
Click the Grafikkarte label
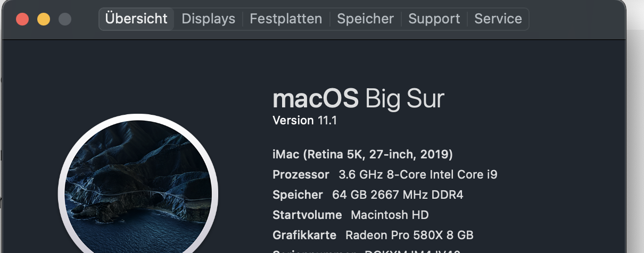(304, 235)
